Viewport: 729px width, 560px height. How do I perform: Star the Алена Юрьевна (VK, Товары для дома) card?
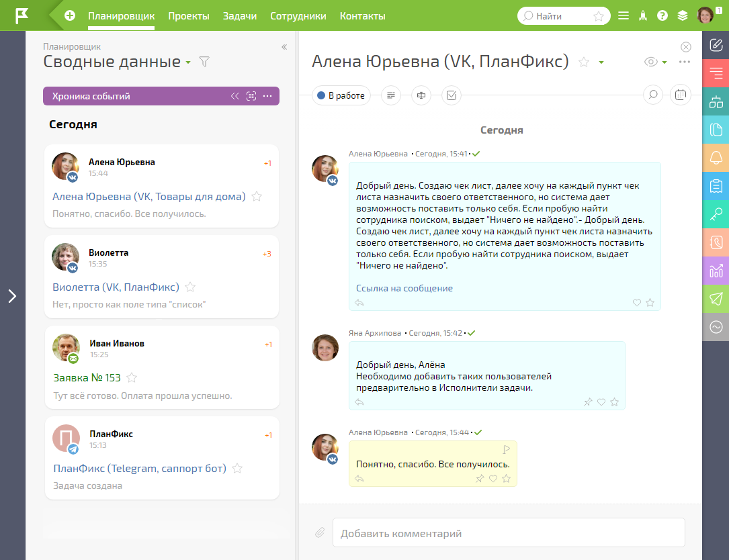(x=257, y=197)
